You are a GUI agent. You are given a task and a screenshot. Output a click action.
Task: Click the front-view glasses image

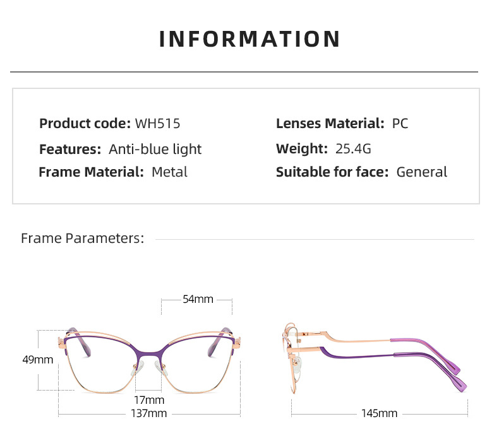click(x=149, y=360)
